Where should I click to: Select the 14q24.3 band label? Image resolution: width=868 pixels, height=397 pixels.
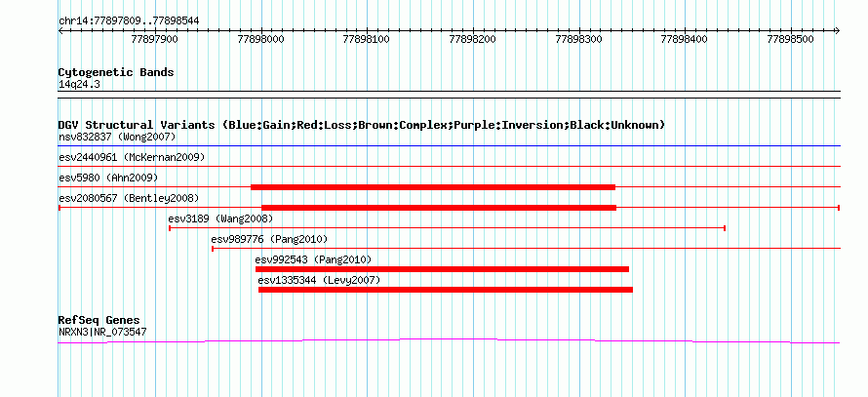[79, 85]
